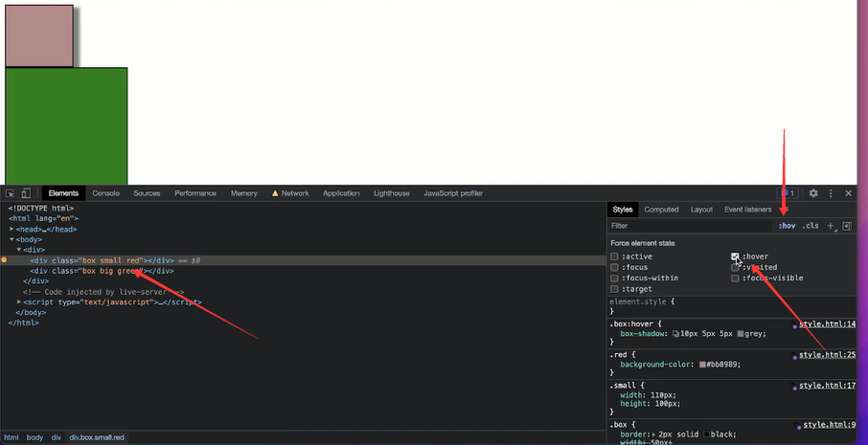Switch to the Elements tab
Screen dimensions: 868x445
(63, 193)
